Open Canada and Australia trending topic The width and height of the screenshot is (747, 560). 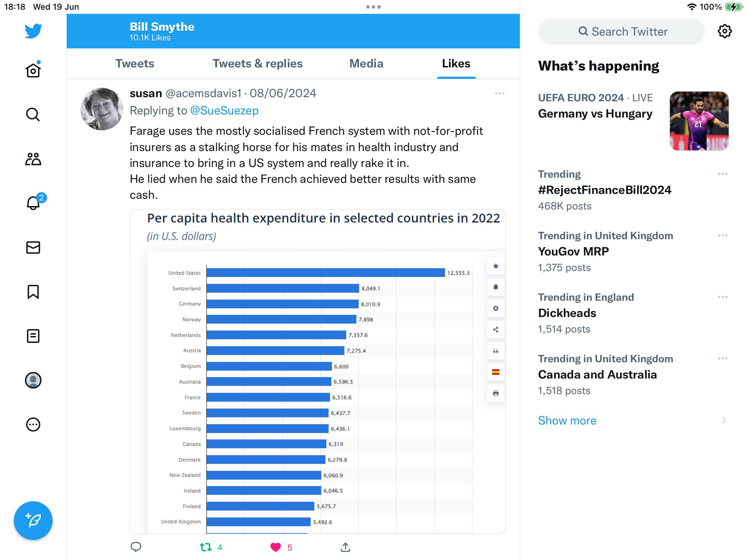(597, 374)
